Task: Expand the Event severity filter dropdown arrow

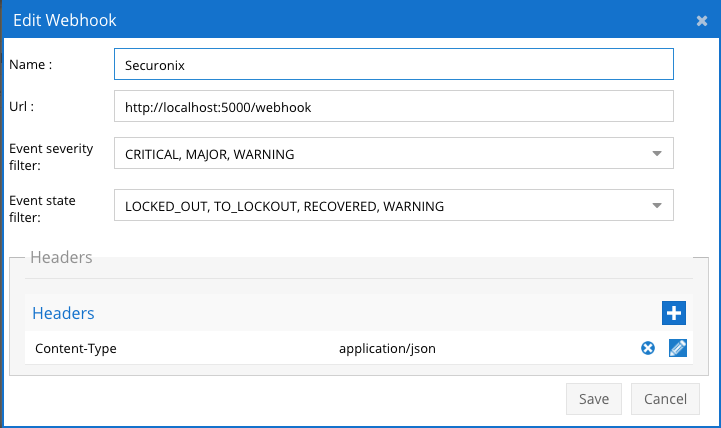Action: [x=657, y=154]
